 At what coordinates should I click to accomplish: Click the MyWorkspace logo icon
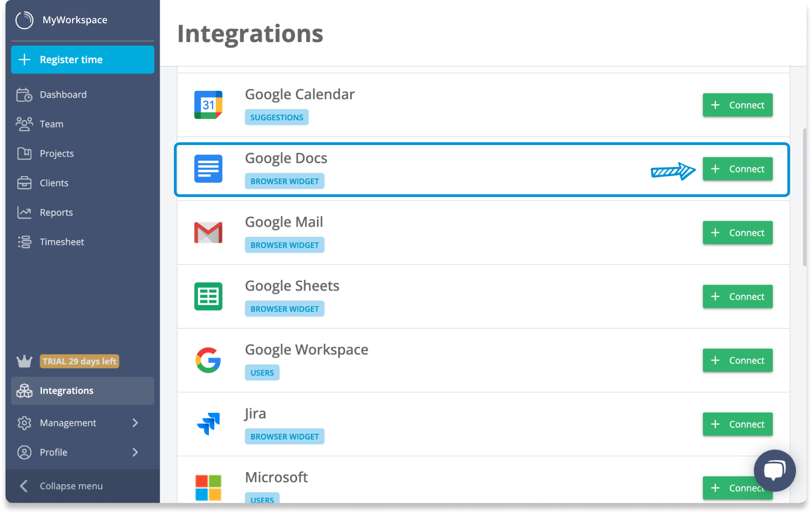click(25, 20)
